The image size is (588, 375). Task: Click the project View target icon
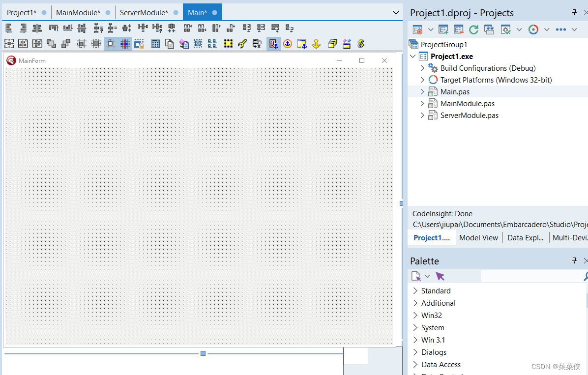pos(418,29)
